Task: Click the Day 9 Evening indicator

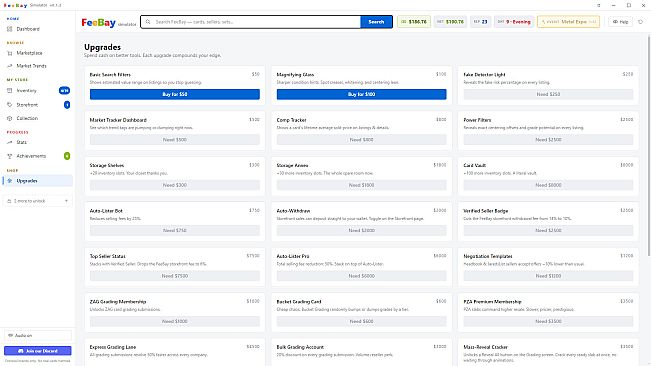Action: pyautogui.click(x=514, y=22)
